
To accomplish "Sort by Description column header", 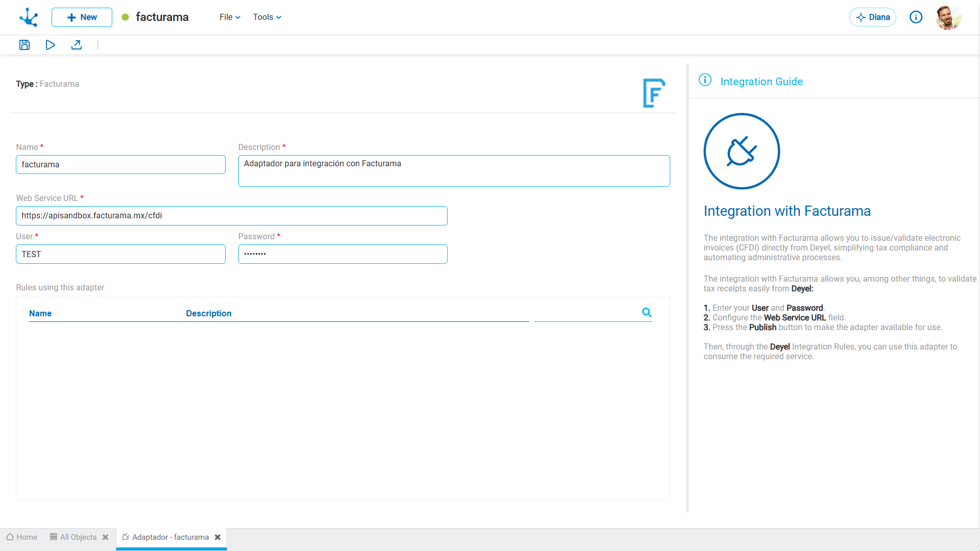I will coord(209,313).
